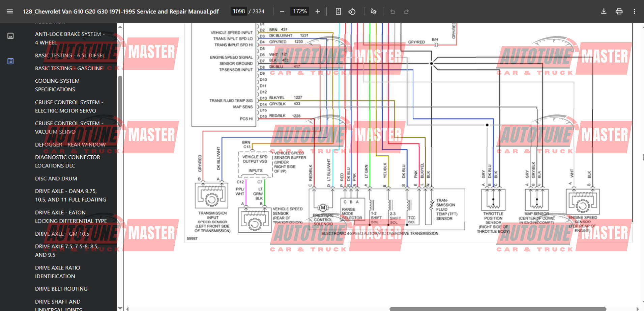Switch sidebar to thumbnails view
The image size is (644, 311).
point(10,36)
